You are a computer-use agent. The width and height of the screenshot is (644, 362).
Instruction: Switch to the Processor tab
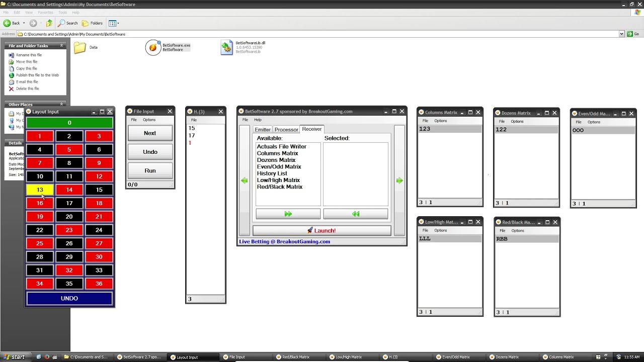point(286,130)
